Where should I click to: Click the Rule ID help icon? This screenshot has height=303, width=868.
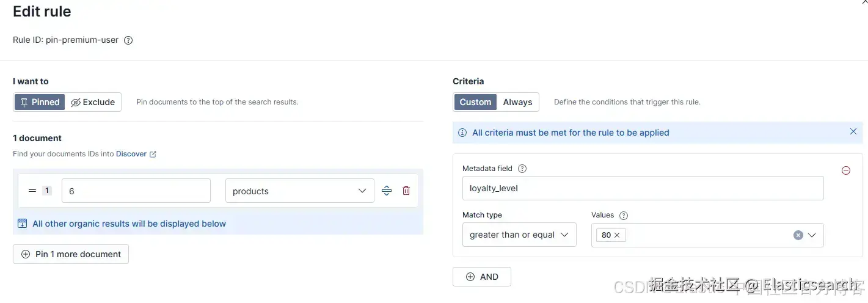point(128,40)
